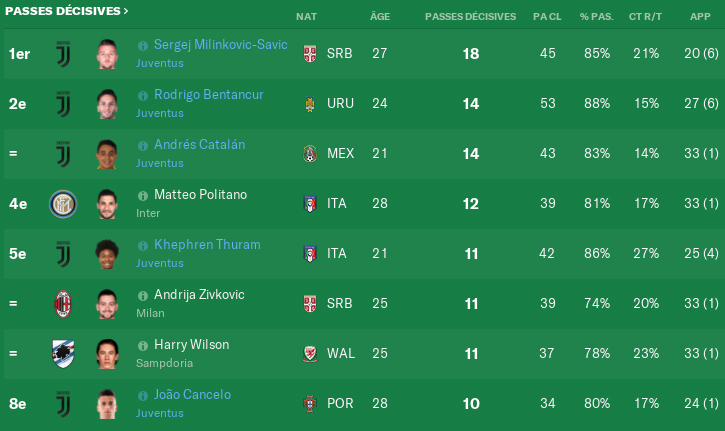Click Andrija Zivkovic's player portrait
The height and width of the screenshot is (431, 725).
coord(107,304)
